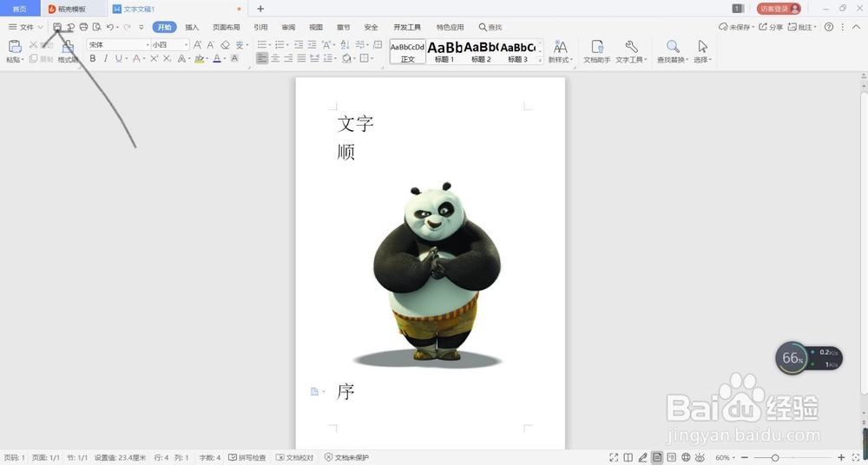Click the 查找 search command box
Viewport: 868px width, 465px height.
(x=490, y=27)
